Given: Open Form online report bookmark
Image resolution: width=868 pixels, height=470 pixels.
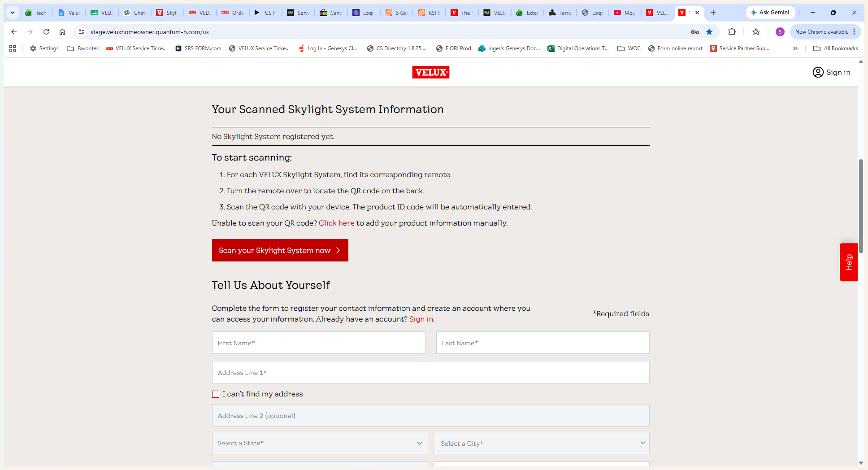Looking at the screenshot, I should click(675, 48).
